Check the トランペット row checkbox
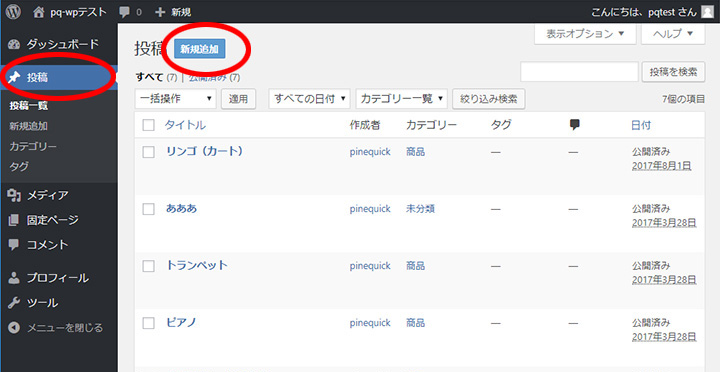 (x=148, y=266)
